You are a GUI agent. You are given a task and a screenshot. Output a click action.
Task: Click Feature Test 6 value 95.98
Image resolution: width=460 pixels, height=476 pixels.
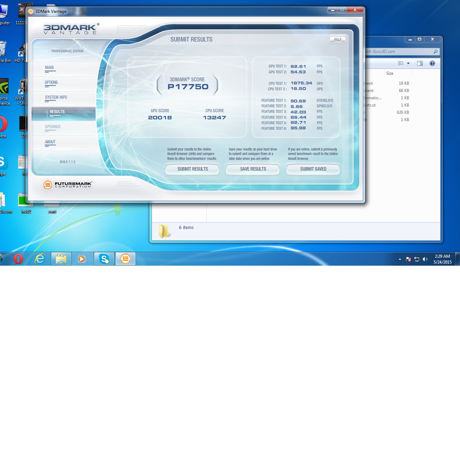click(298, 128)
